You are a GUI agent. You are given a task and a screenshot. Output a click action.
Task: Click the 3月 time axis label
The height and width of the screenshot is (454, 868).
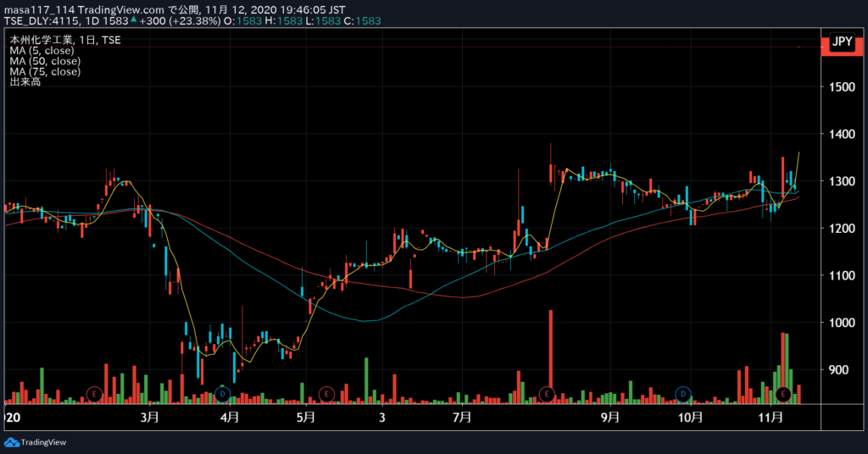149,417
